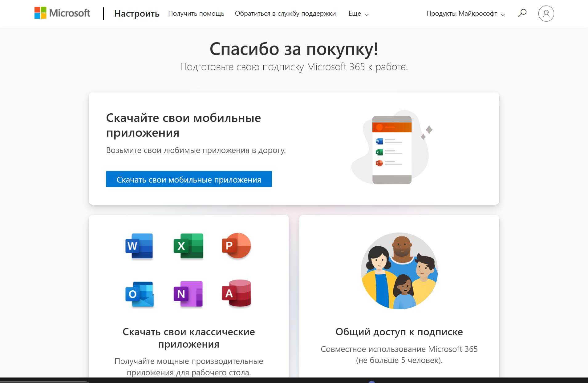This screenshot has width=588, height=383.
Task: Click the large PowerPoint app icon
Action: tap(237, 245)
